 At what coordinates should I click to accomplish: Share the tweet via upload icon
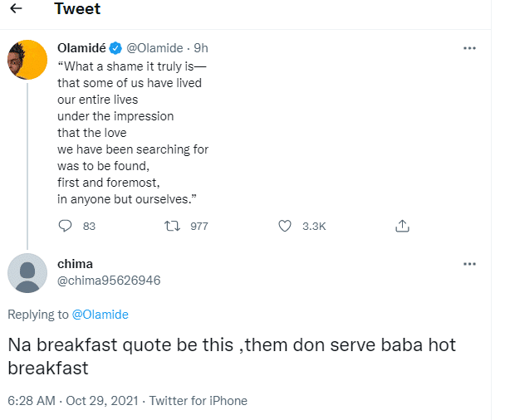click(x=402, y=226)
